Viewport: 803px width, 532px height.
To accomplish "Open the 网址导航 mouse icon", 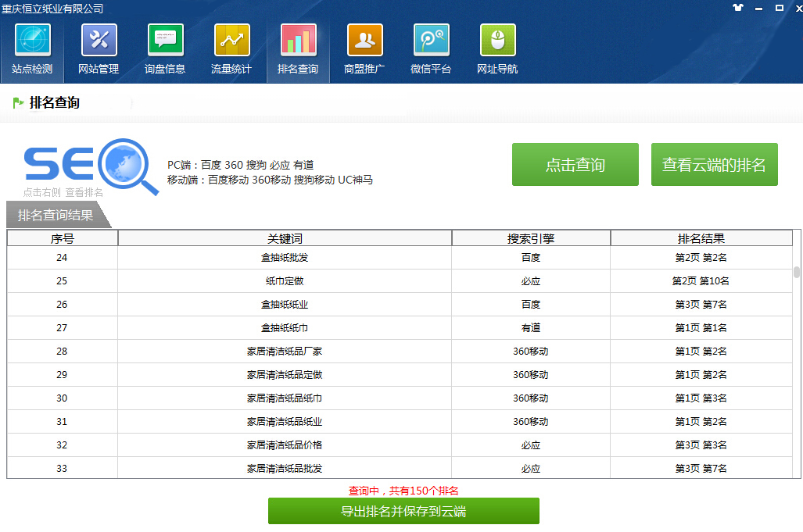I will 498,40.
